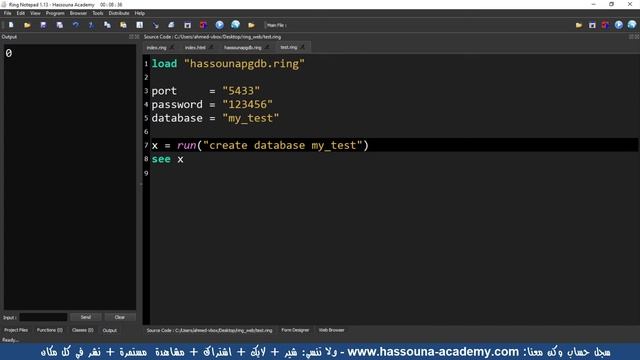The height and width of the screenshot is (360, 640).
Task: Click the Clear button
Action: (x=120, y=317)
